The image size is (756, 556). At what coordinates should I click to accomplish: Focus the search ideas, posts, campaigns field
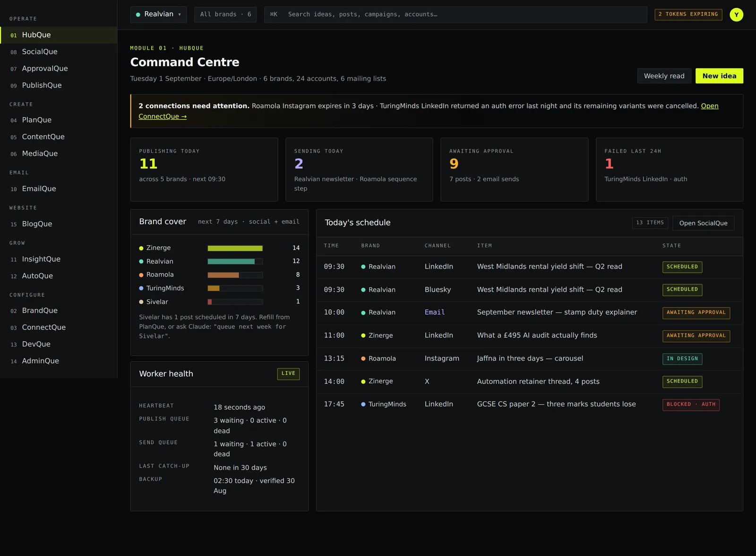455,15
